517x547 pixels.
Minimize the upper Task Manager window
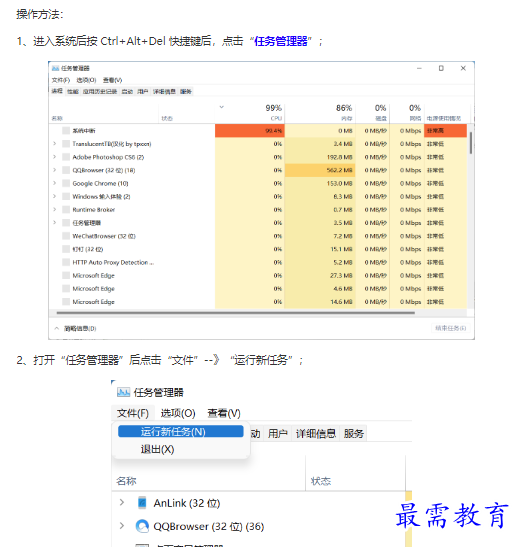(419, 68)
